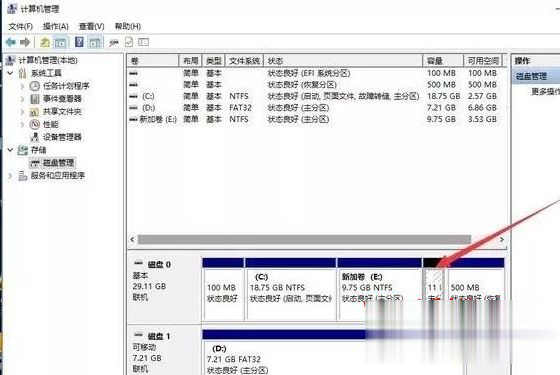This screenshot has height=375, width=560.
Task: Sort by the 布局 column header
Action: 190,61
